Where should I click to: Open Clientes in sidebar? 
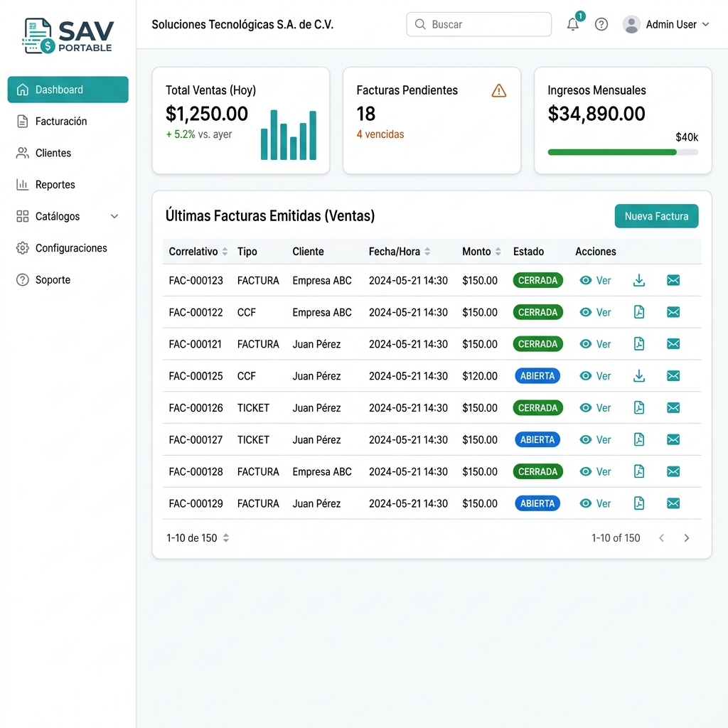(x=68, y=153)
